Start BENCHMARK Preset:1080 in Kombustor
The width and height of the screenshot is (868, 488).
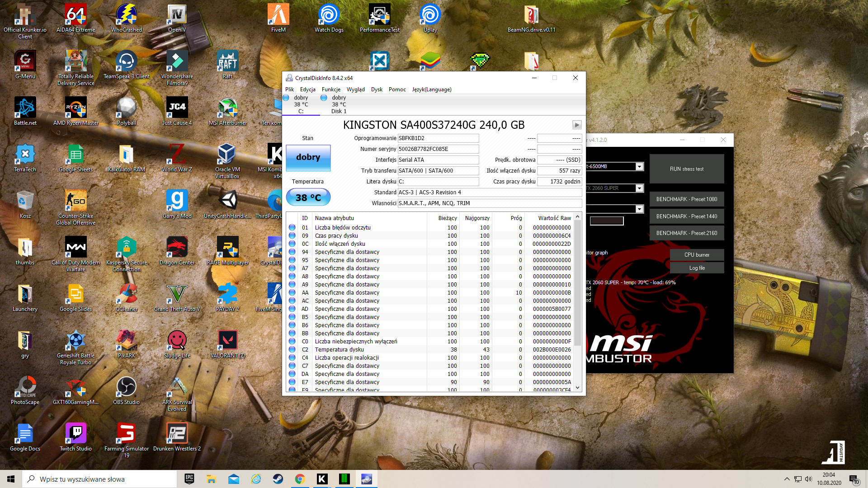686,199
